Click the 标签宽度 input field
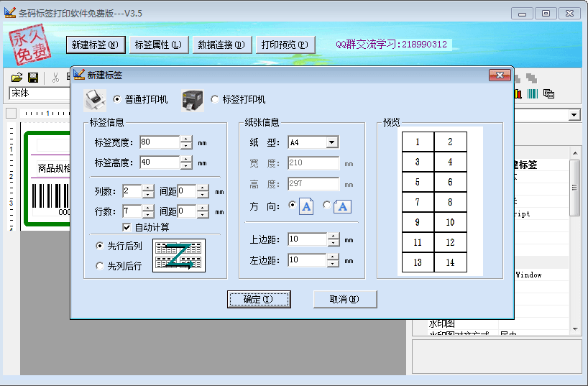Image resolution: width=588 pixels, height=386 pixels. click(159, 142)
